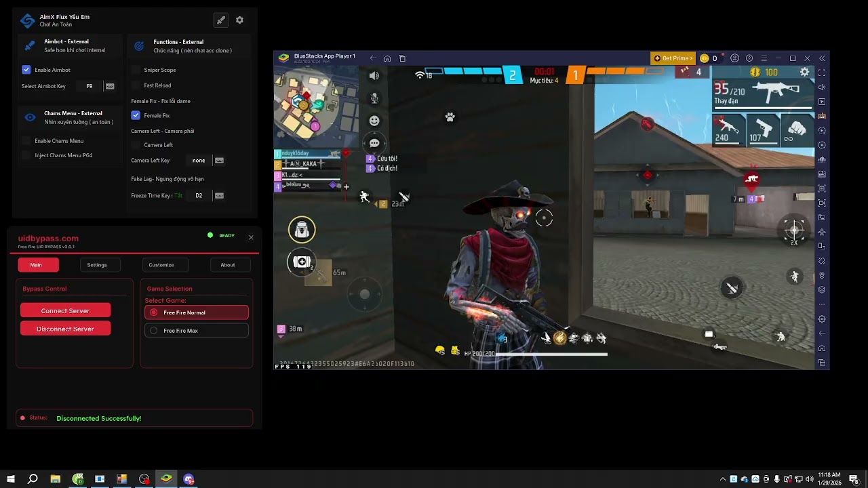Tap the crouch button in game
868x488 pixels.
point(781,337)
